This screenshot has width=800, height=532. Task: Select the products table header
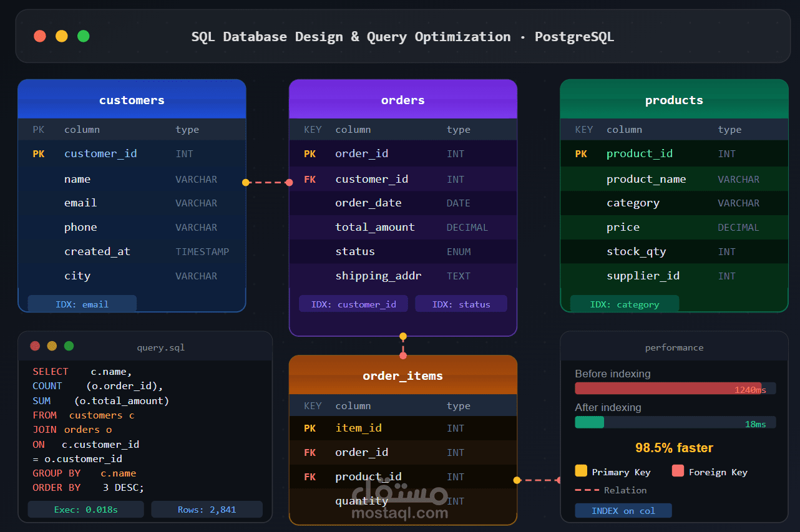pyautogui.click(x=674, y=100)
